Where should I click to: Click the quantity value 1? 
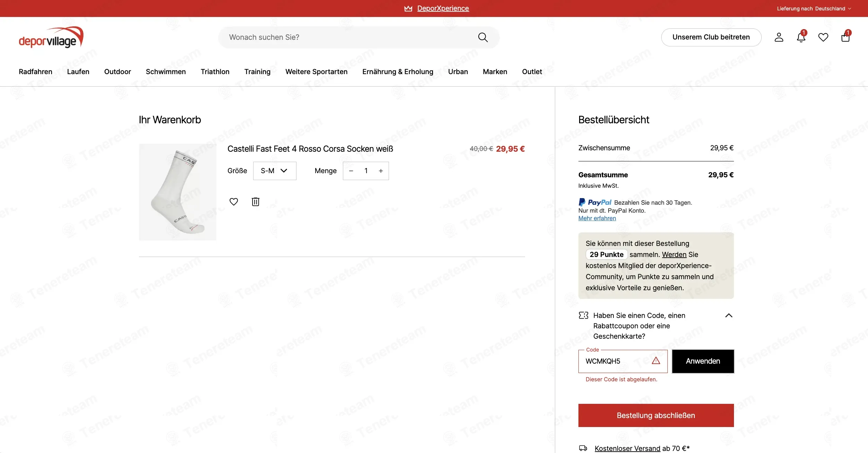coord(366,171)
